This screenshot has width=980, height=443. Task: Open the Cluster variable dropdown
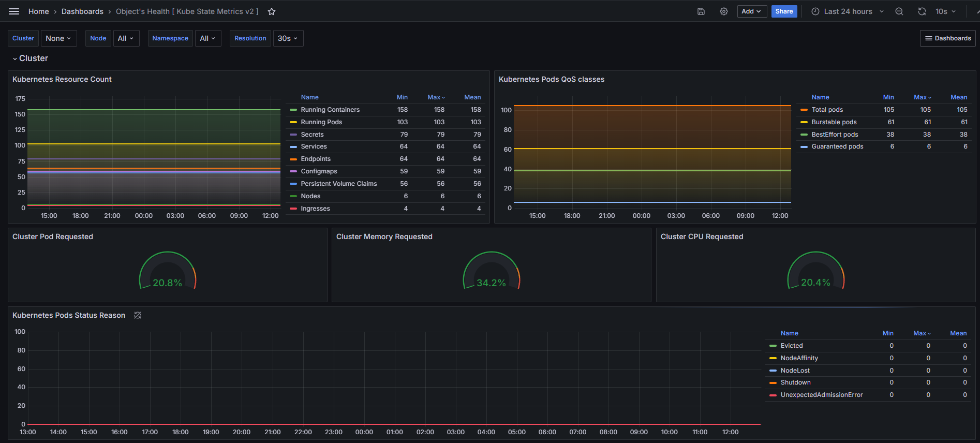click(x=59, y=38)
